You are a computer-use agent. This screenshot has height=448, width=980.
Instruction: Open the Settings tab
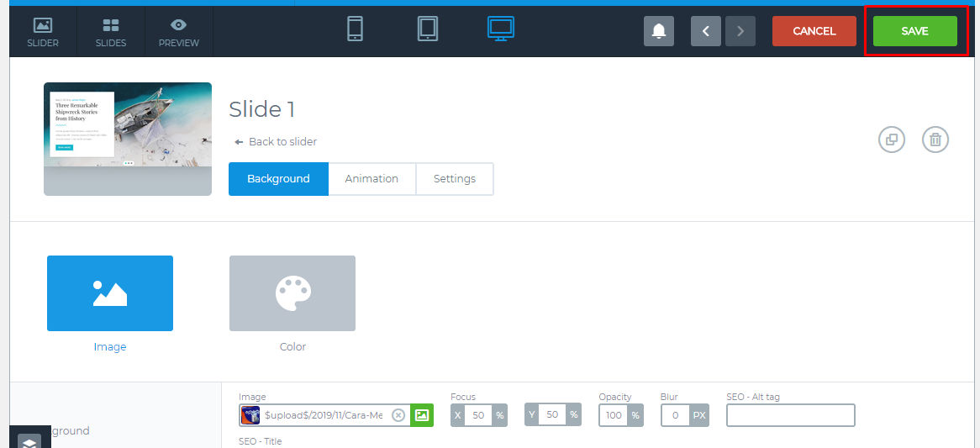click(454, 179)
